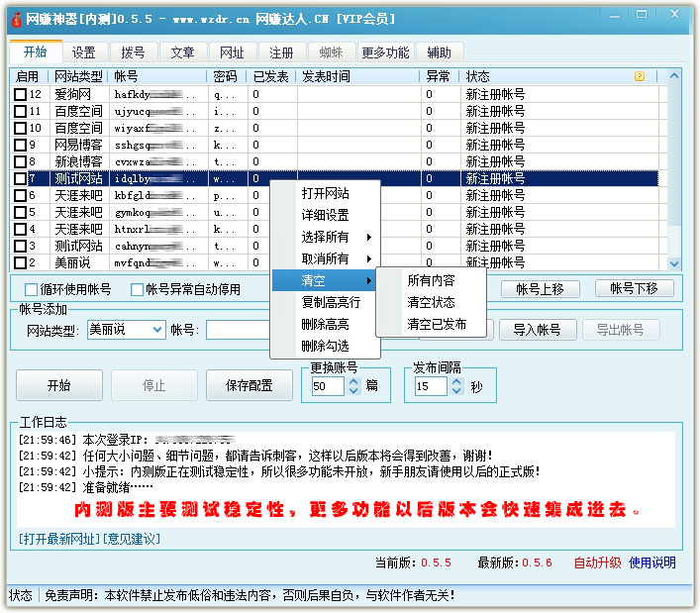The width and height of the screenshot is (700, 613).
Task: Choose 打开网站 from the context menu
Action: pos(326,194)
